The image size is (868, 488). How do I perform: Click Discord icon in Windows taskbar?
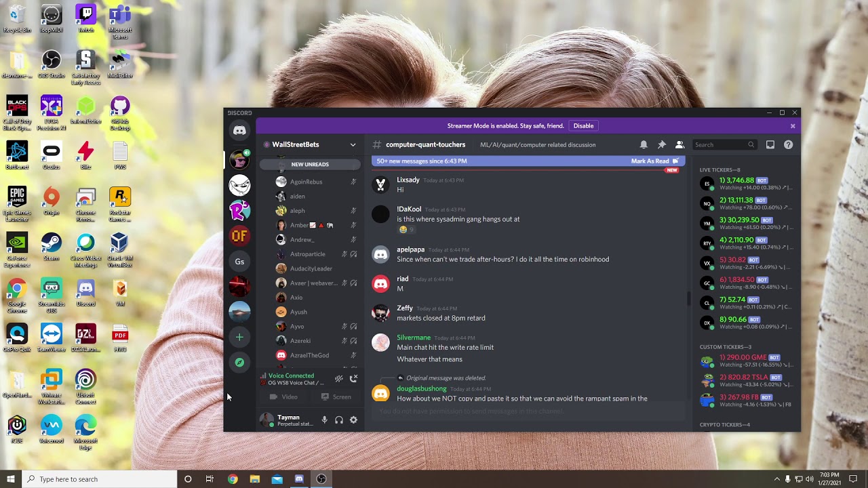(299, 479)
